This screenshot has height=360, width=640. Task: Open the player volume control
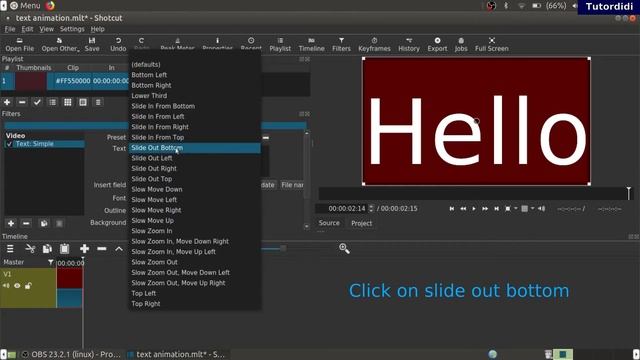click(542, 209)
